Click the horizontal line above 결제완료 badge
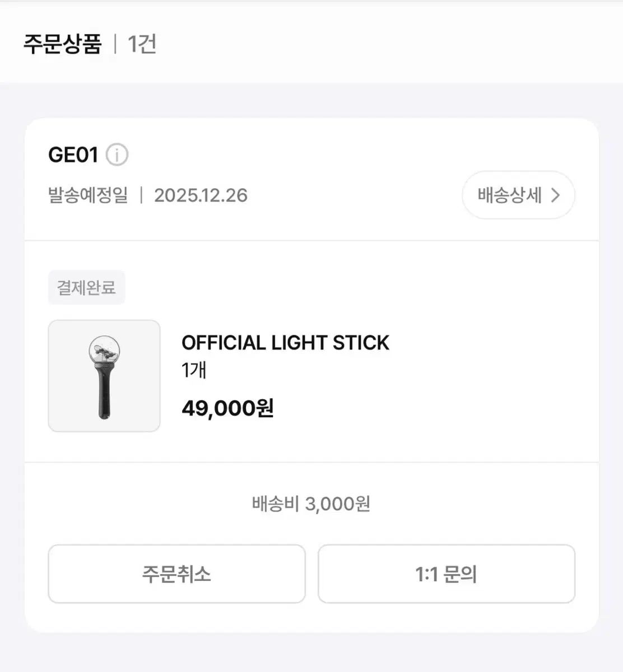 point(311,241)
